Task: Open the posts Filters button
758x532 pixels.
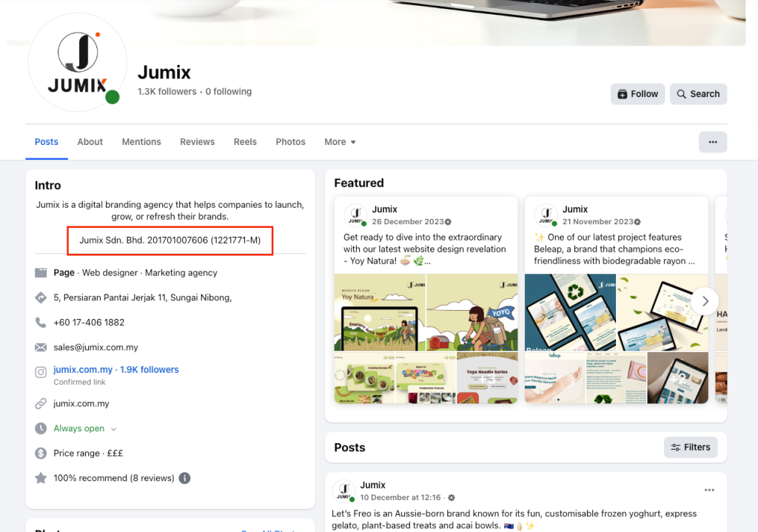Action: pos(690,447)
